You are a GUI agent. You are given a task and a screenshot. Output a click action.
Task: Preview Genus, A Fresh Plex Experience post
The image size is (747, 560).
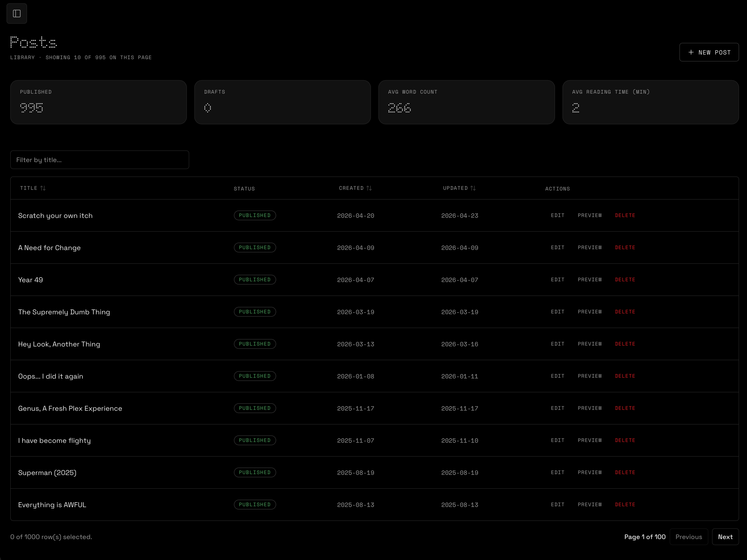[590, 408]
